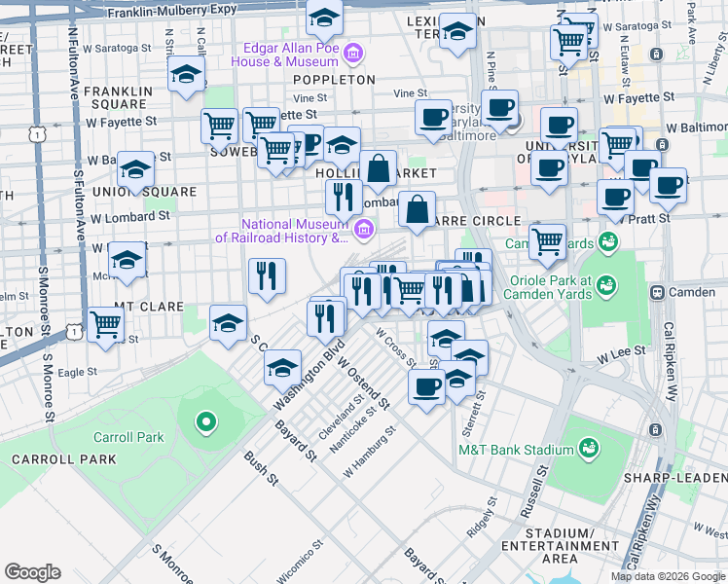
Task: Click the shopping cart marker left of W Saratoga St
Action: click(569, 46)
